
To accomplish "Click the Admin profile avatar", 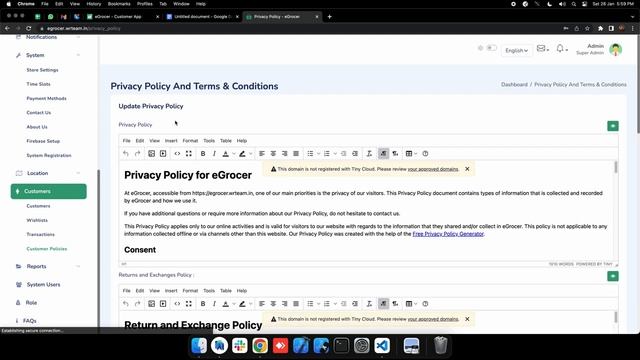I will click(x=616, y=49).
